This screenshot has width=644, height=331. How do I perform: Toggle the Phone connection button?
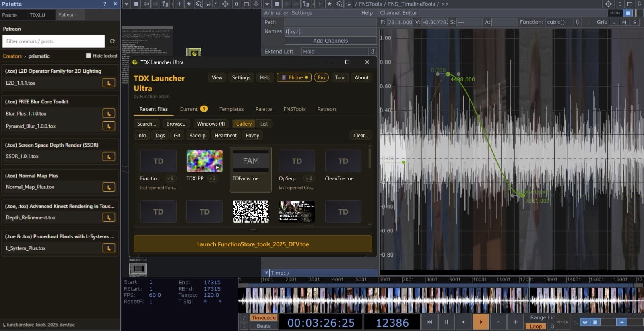tap(294, 77)
